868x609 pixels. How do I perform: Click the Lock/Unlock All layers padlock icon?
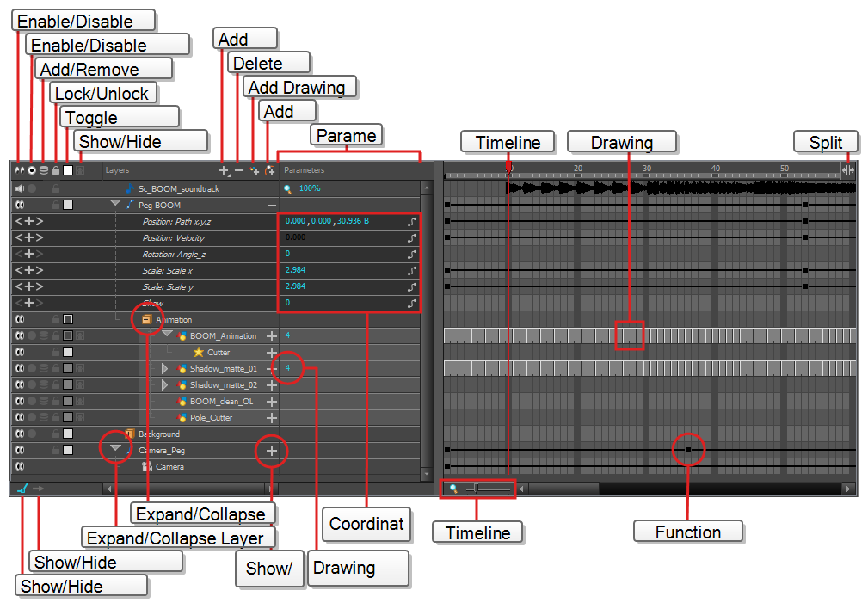56,171
